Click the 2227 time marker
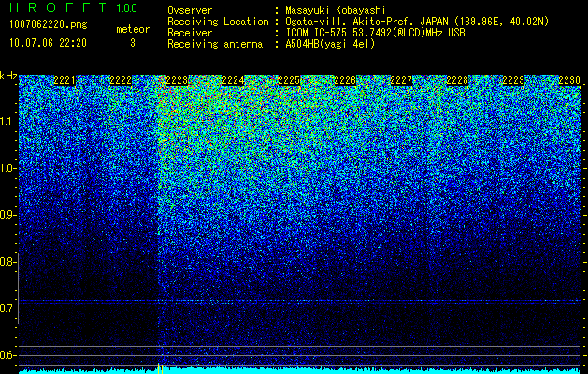 click(401, 80)
